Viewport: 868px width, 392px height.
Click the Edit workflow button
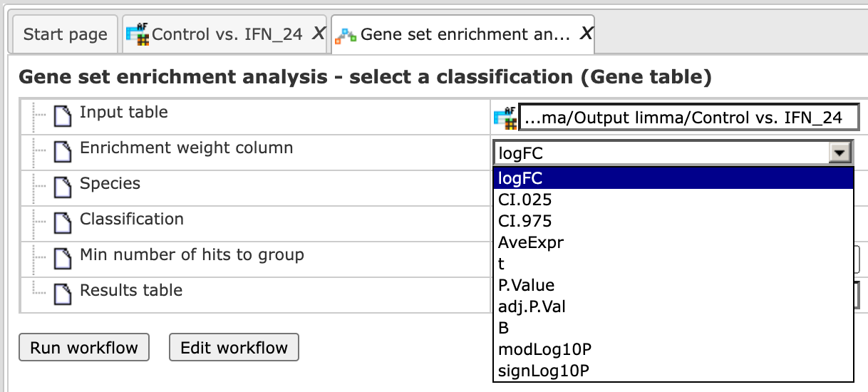tap(234, 348)
